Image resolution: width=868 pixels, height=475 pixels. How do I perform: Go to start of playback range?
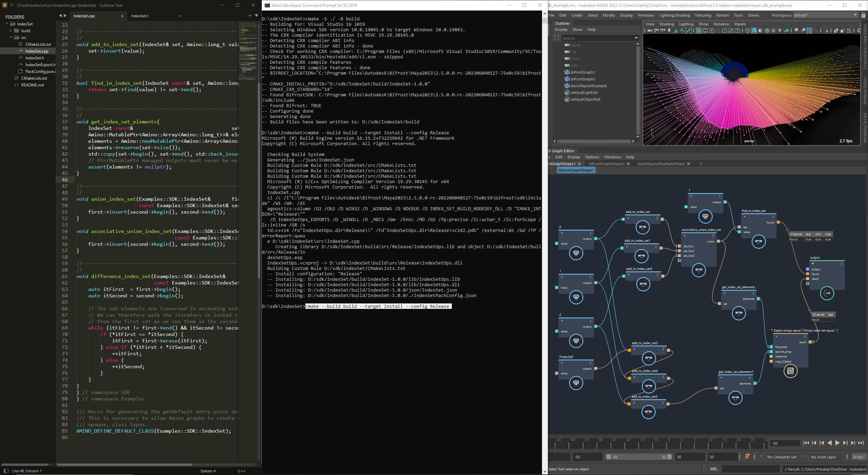coord(806,443)
